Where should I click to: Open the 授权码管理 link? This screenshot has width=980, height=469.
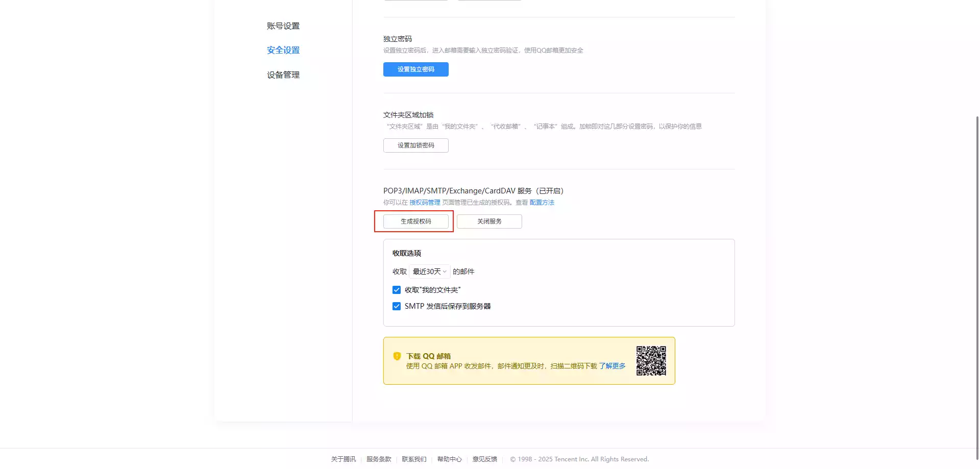point(425,203)
